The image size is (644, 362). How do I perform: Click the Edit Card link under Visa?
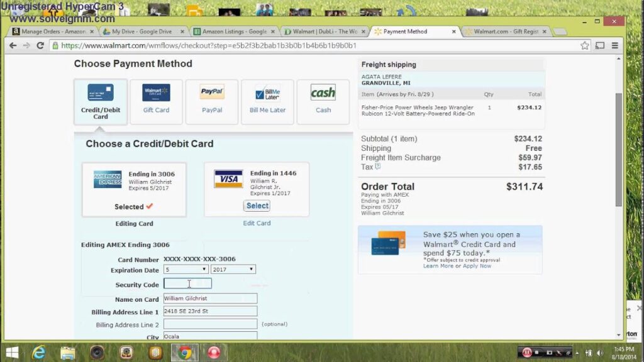[x=257, y=223]
